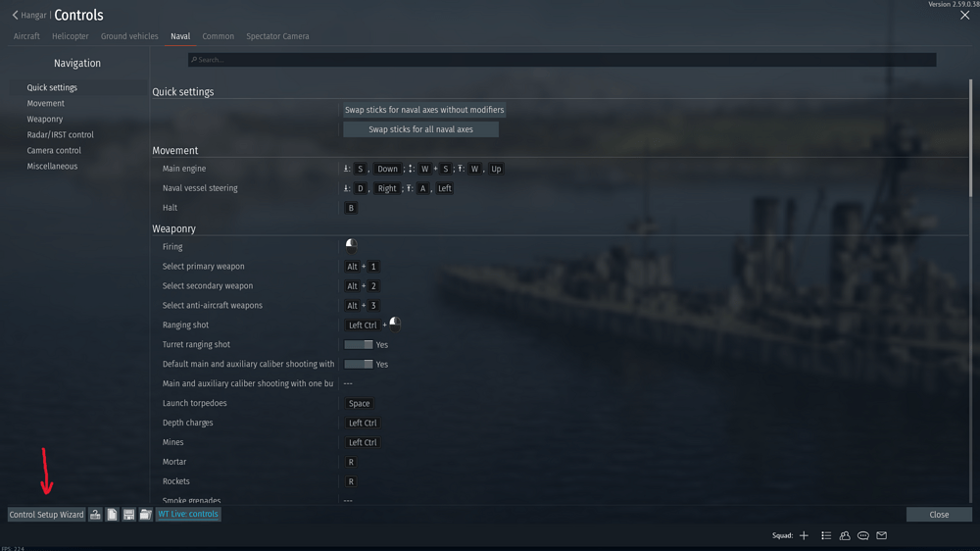Click into the Search field
980x551 pixels.
coord(562,60)
